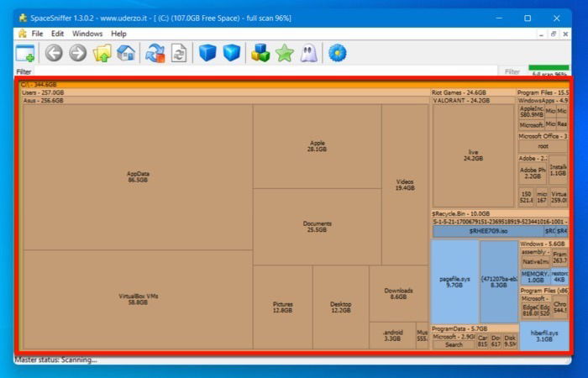Show less detail with single cube icon
This screenshot has width=588, height=378.
(x=207, y=53)
